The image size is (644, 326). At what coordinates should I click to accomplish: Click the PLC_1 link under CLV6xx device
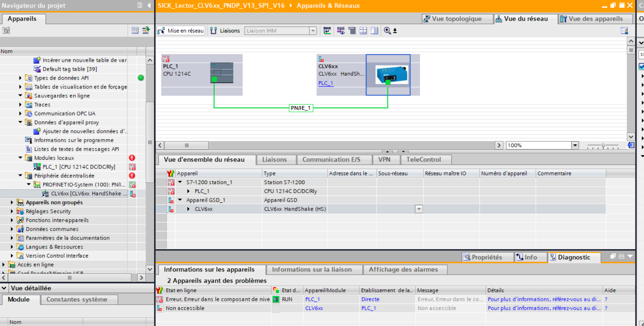pos(326,83)
